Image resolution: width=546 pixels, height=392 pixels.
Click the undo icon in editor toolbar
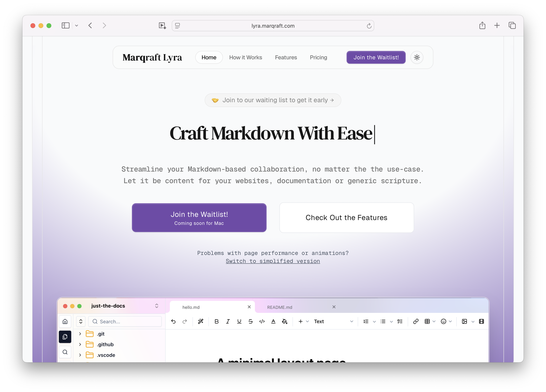[x=173, y=321]
